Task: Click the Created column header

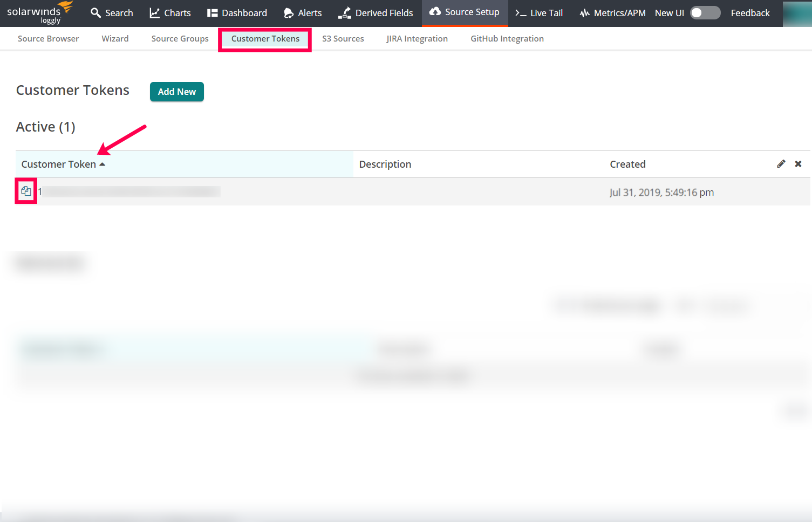Action: pos(627,164)
